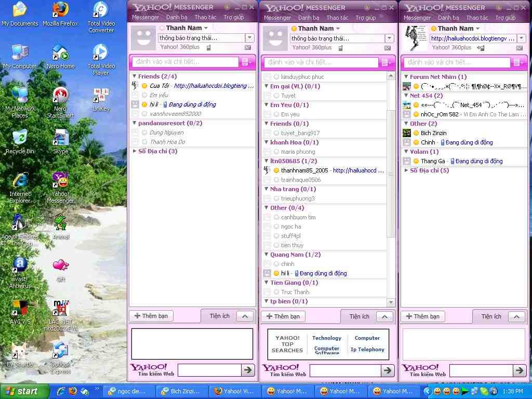Open status message dropdown in first Messenger window

[250, 37]
